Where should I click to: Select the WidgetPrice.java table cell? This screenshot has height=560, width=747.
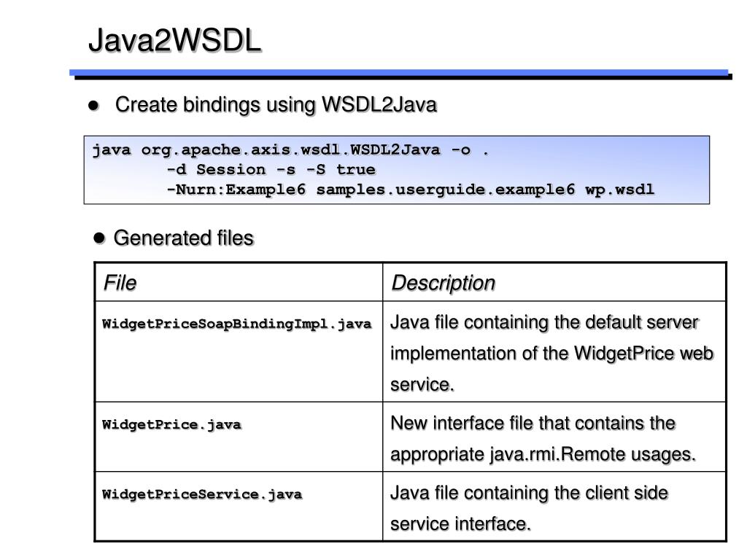239,437
